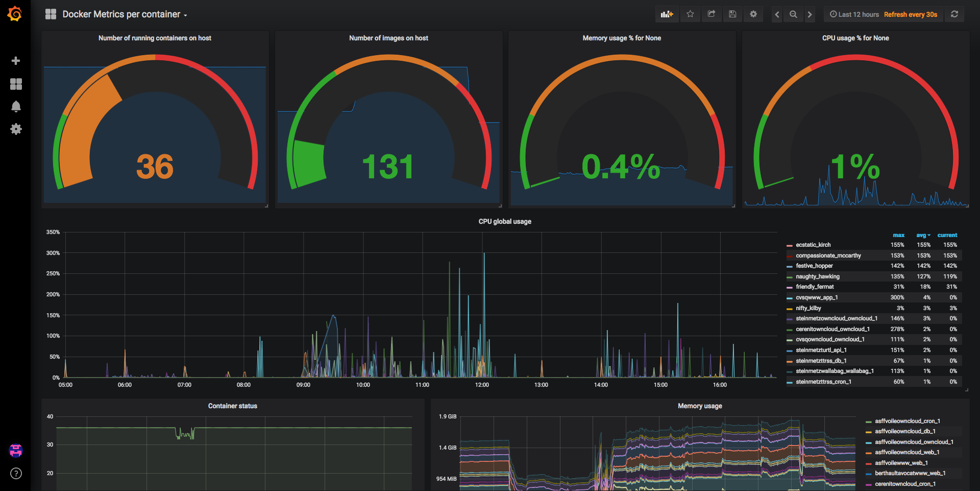Open dashboard settings gear in toolbar
Image resolution: width=980 pixels, height=491 pixels.
pos(753,14)
